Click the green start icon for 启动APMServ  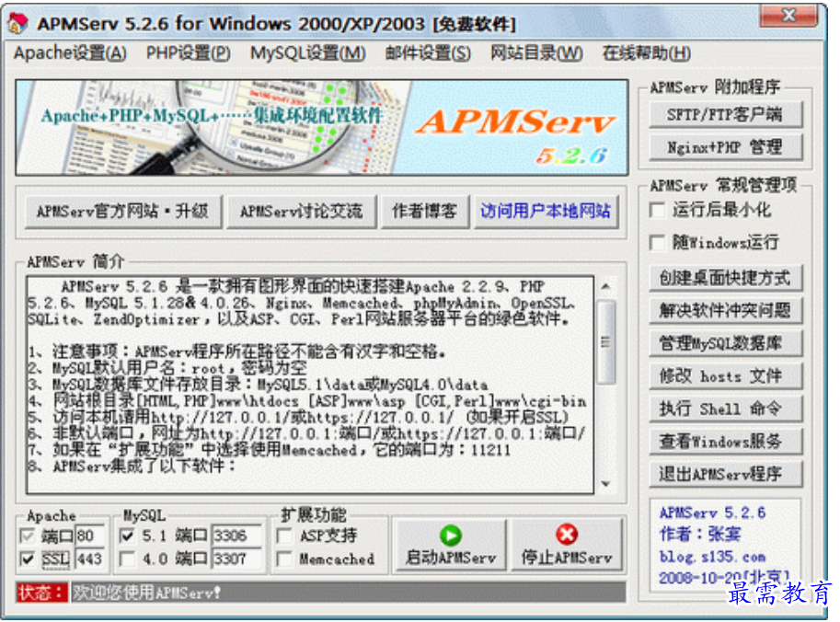[451, 535]
